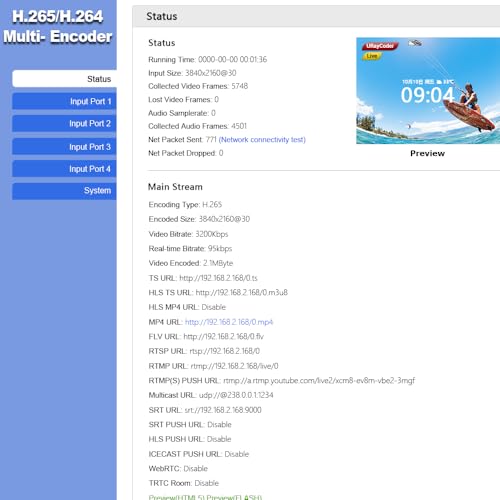The height and width of the screenshot is (500, 500).
Task: Click Real-time Bitrate: 95kbps text
Action: point(190,249)
